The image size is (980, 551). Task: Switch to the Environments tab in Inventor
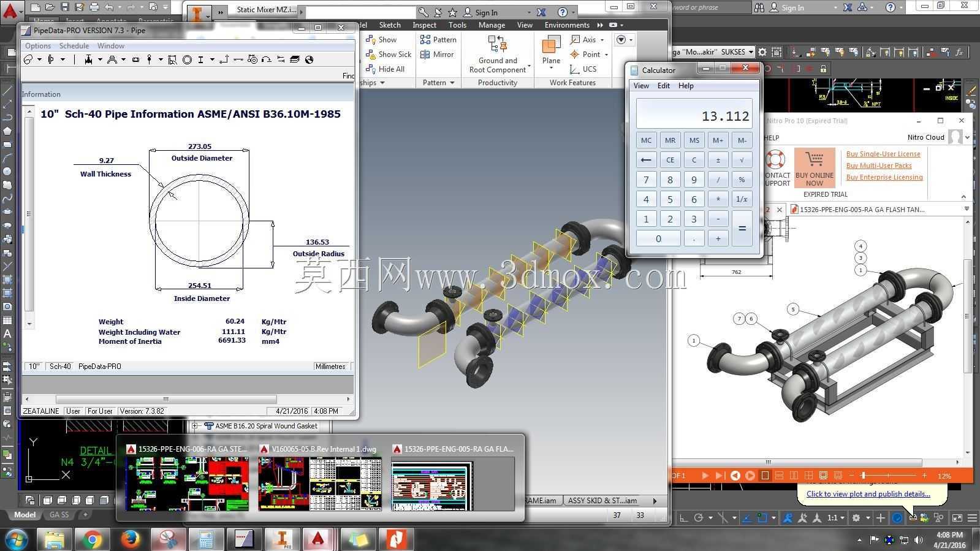pyautogui.click(x=567, y=25)
